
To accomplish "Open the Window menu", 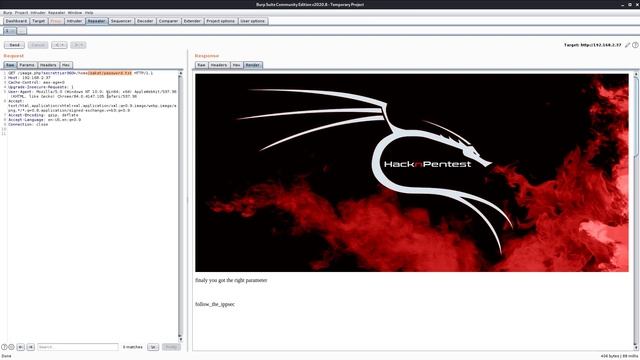I will (75, 13).
